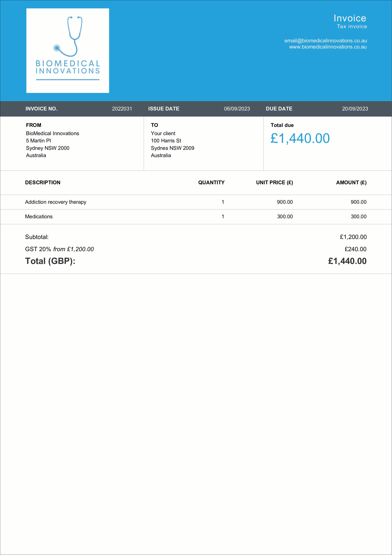Viewport: 392px width, 555px height.
Task: Click the BioMedical Innovations stethoscope logo
Action: coord(68,50)
